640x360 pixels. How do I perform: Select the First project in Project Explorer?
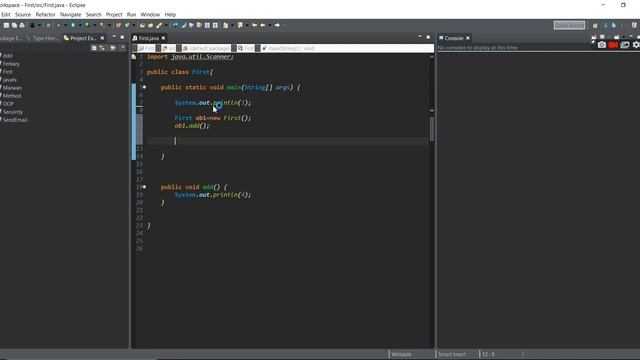(7, 71)
